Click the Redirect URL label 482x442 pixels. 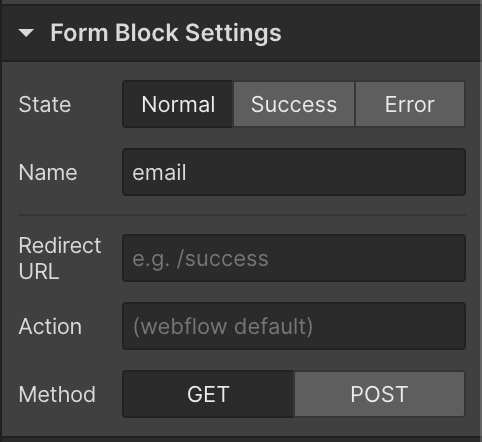60,258
